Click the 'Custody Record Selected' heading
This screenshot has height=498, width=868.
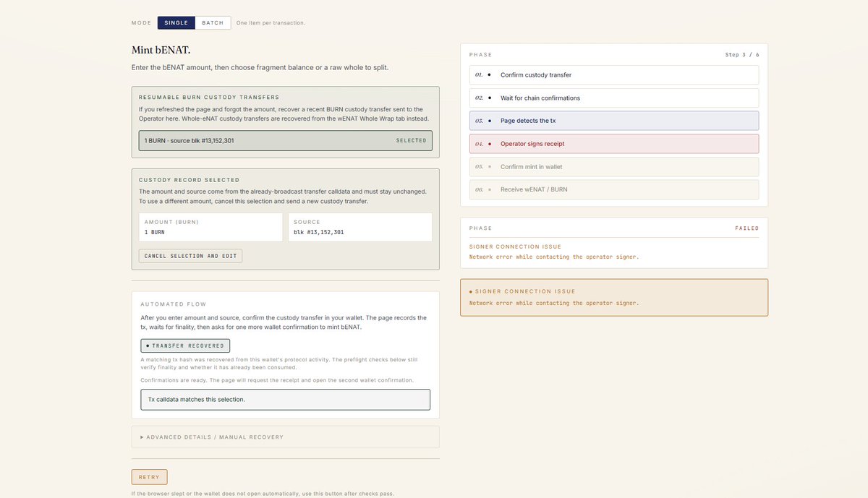point(189,180)
